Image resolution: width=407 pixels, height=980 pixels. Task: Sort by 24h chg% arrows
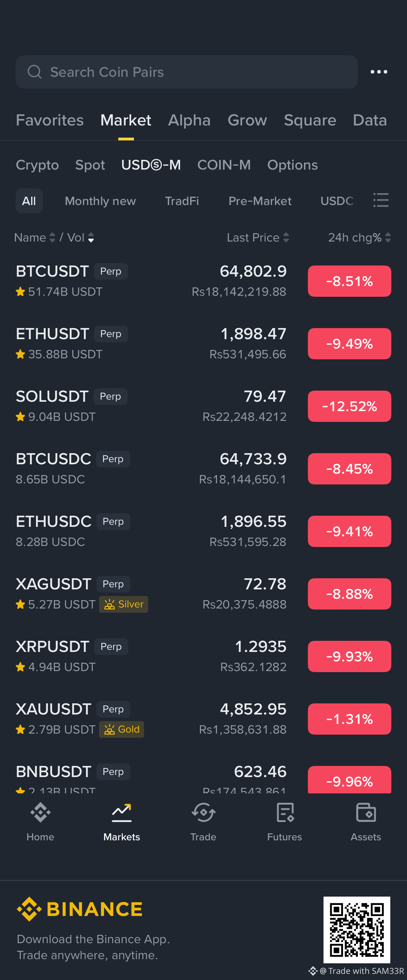[x=388, y=238]
